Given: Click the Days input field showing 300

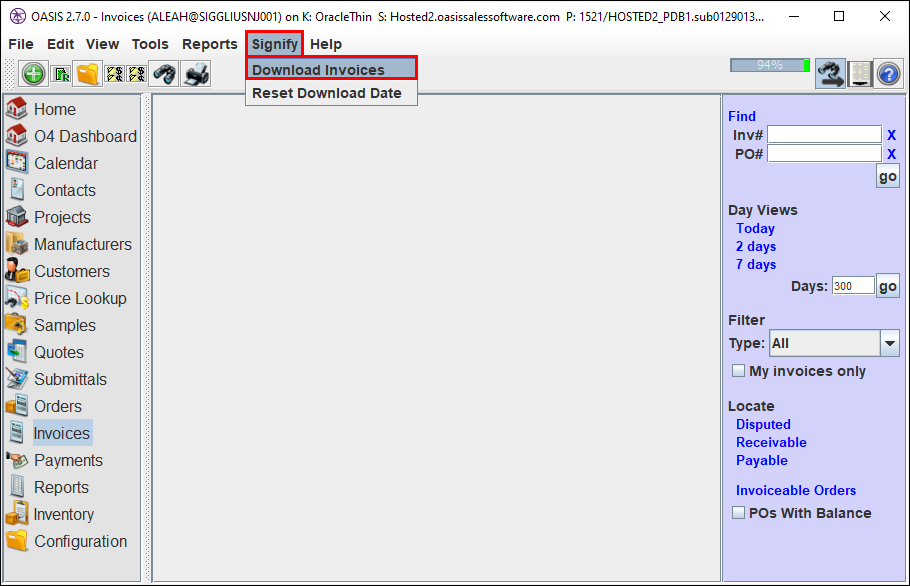Looking at the screenshot, I should [853, 286].
